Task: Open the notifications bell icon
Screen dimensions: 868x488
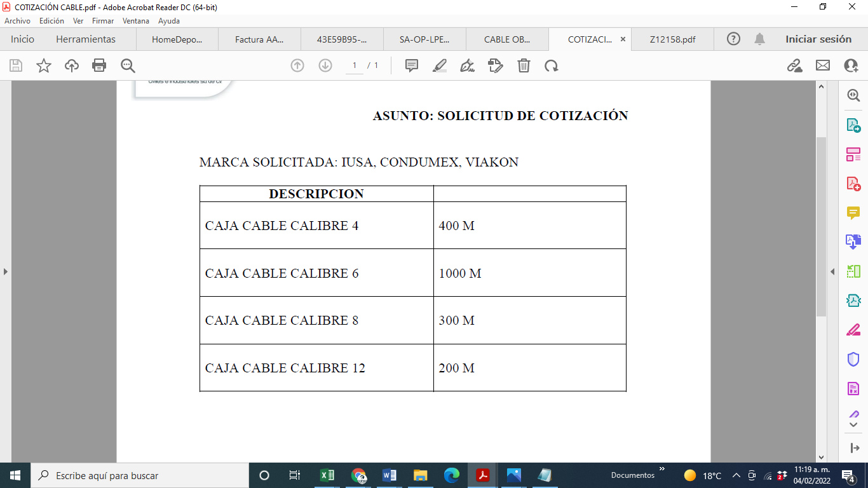Action: point(759,39)
